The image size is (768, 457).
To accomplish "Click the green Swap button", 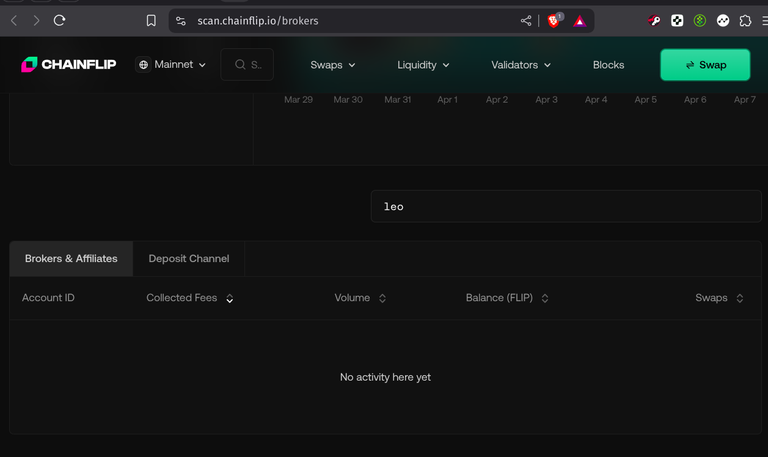I will point(705,65).
